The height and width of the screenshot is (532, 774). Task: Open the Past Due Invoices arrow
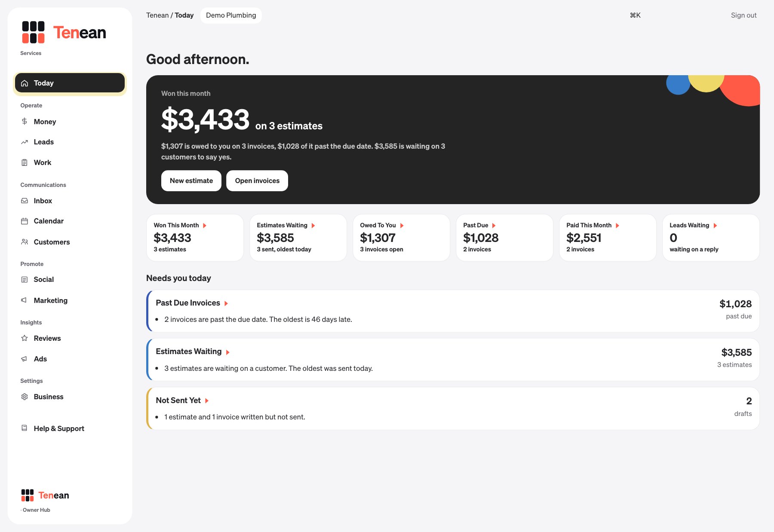(x=226, y=303)
